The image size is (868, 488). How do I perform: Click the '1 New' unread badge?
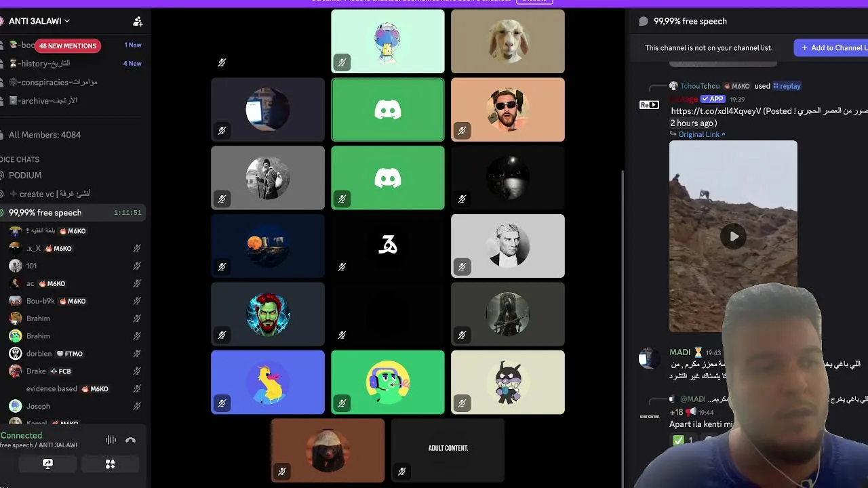click(133, 45)
